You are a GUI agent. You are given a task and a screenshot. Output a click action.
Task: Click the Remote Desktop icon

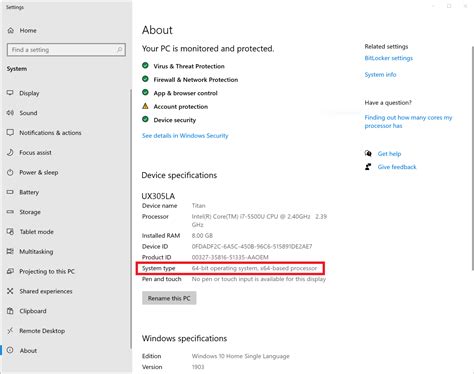point(10,331)
